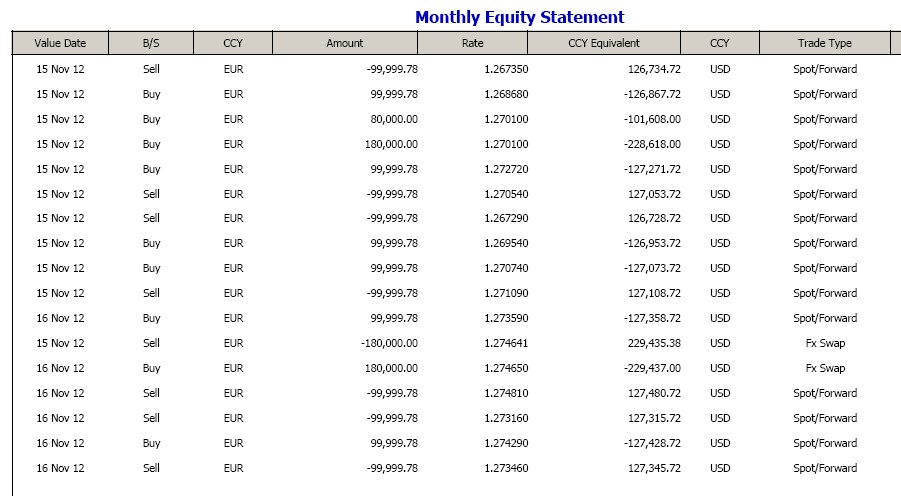Click the CCY header after CCY Equivalent
This screenshot has width=901, height=496.
click(x=720, y=43)
